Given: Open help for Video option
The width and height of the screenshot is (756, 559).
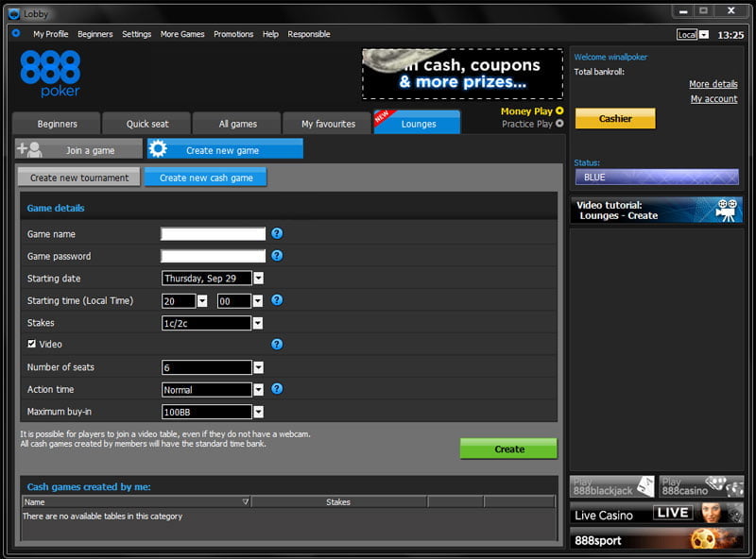Looking at the screenshot, I should 277,344.
